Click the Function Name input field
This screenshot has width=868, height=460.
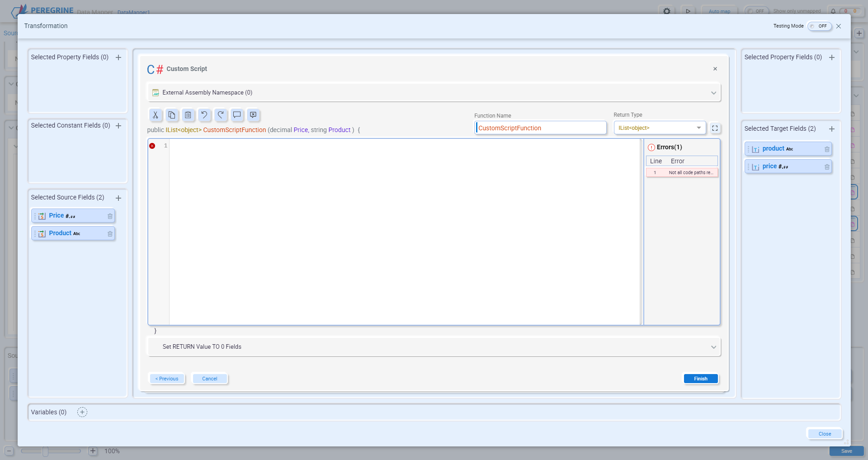point(540,128)
